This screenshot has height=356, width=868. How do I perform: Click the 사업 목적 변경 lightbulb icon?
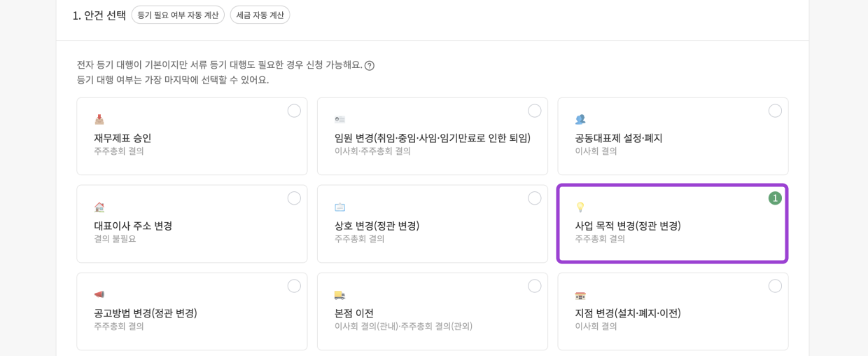[x=580, y=207]
